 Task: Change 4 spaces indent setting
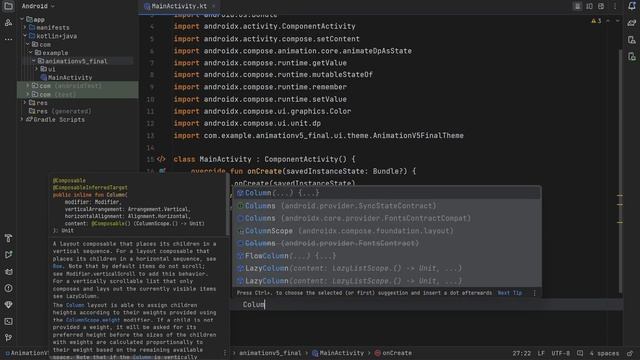tap(604, 353)
